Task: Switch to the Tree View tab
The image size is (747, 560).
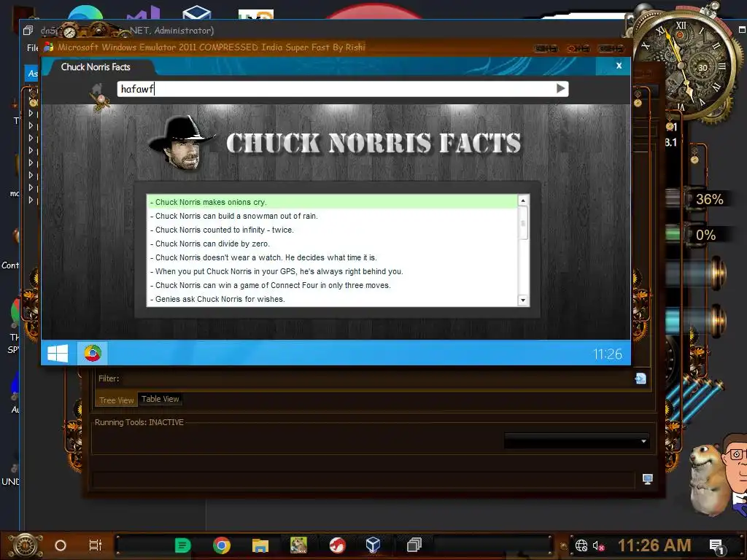Action: click(116, 400)
